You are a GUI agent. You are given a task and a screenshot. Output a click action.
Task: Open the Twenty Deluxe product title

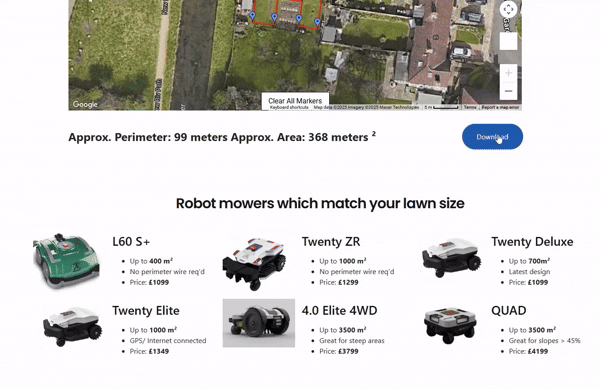pos(532,242)
